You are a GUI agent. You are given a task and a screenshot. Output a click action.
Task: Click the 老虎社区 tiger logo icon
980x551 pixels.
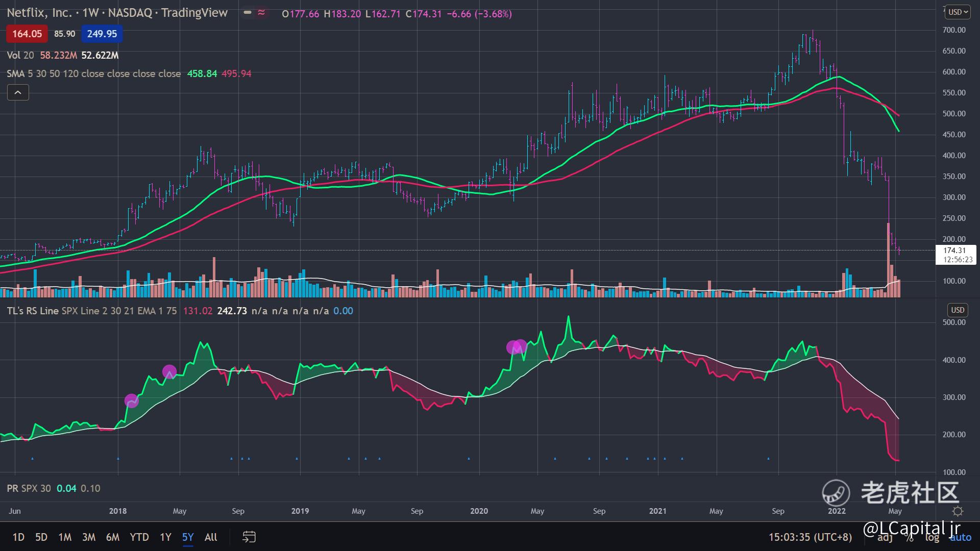tap(836, 493)
